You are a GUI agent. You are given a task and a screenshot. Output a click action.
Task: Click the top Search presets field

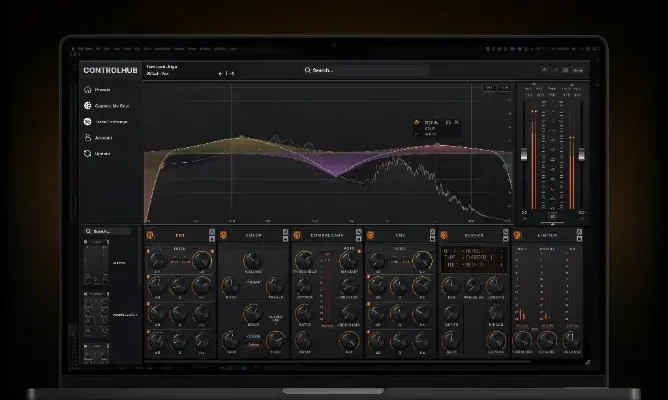click(365, 70)
